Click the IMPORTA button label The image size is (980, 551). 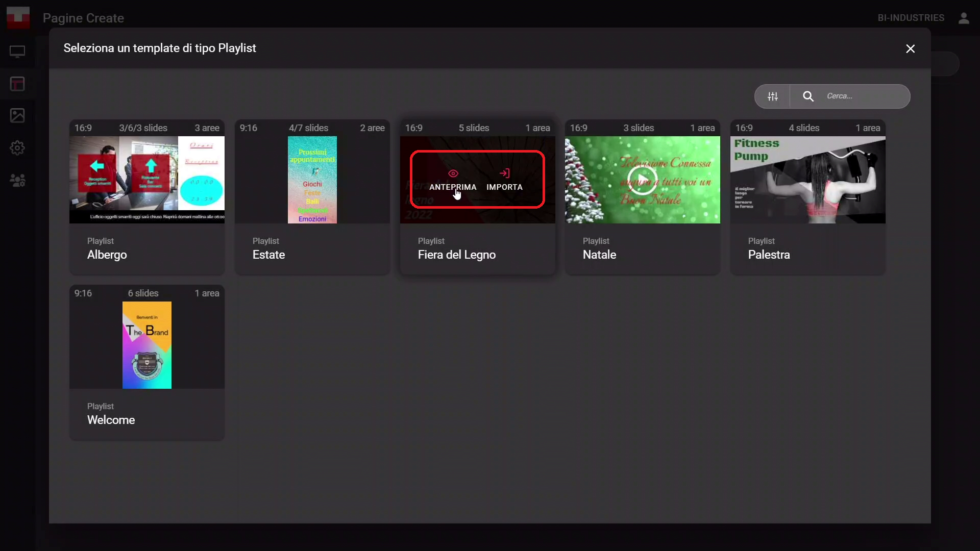504,187
